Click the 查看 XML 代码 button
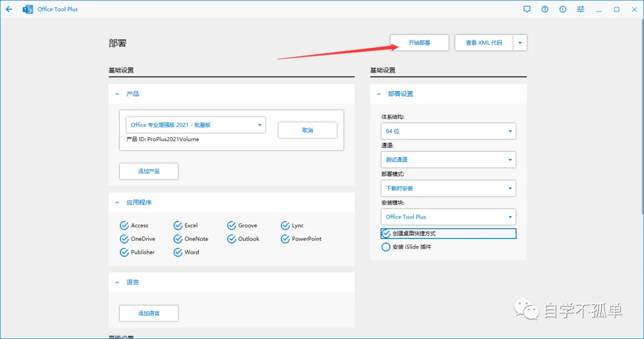644x339 pixels. coord(484,43)
